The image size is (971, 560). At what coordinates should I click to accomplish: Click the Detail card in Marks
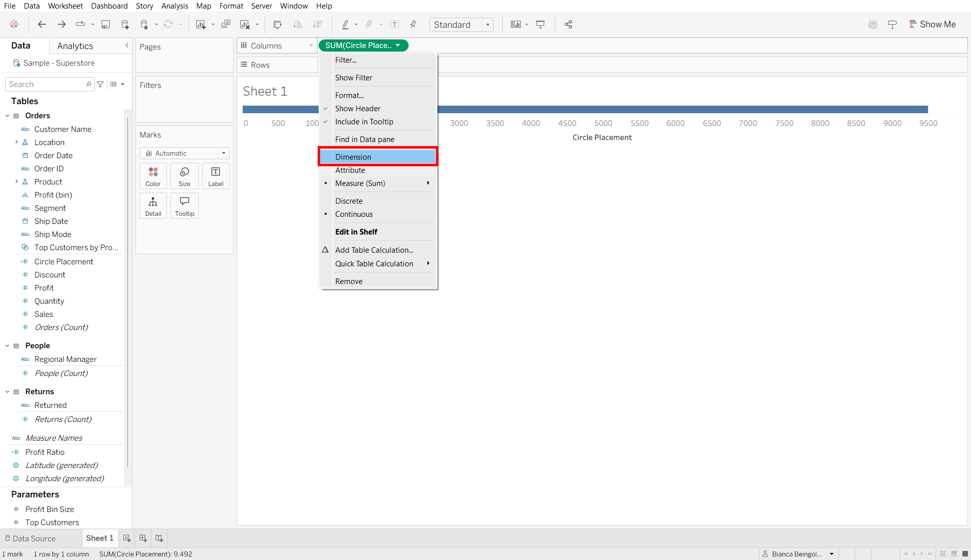coord(153,206)
